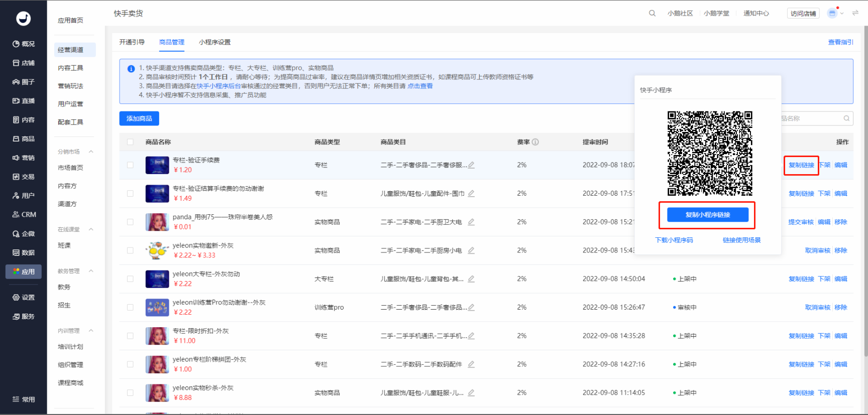Open the account avatar dropdown
Image resolution: width=868 pixels, height=415 pixels.
[835, 14]
